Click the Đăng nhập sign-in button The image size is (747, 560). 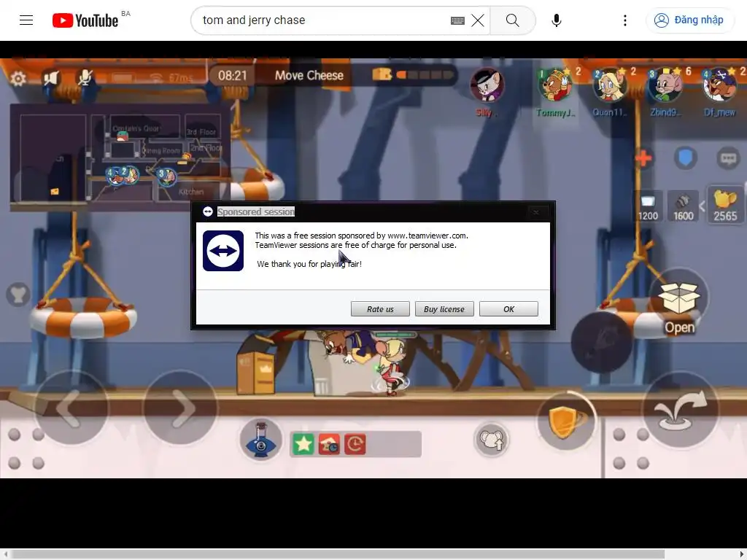tap(689, 20)
